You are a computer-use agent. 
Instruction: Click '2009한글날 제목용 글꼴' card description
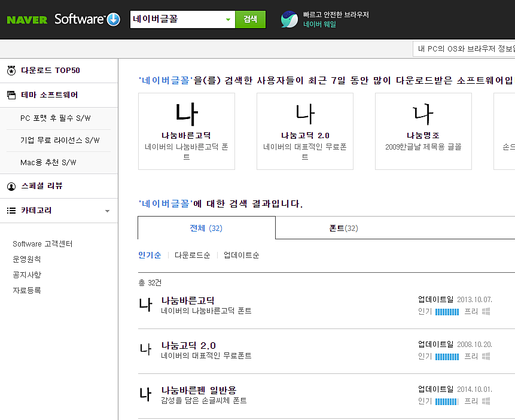coord(423,147)
